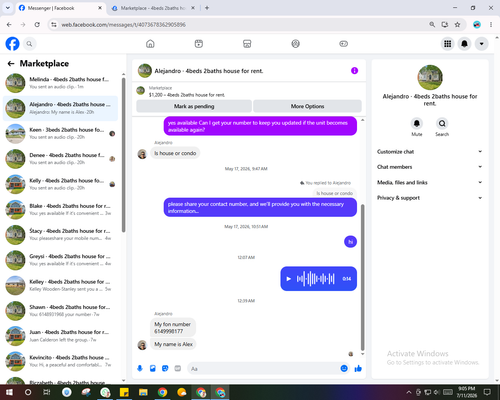Open Shawn conversation
The height and width of the screenshot is (400, 500).
tap(60, 310)
